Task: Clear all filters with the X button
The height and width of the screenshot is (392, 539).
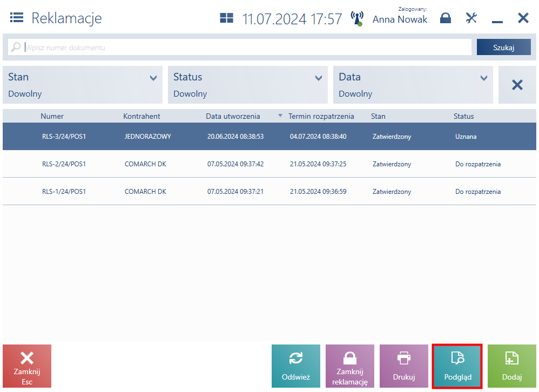Action: [517, 85]
